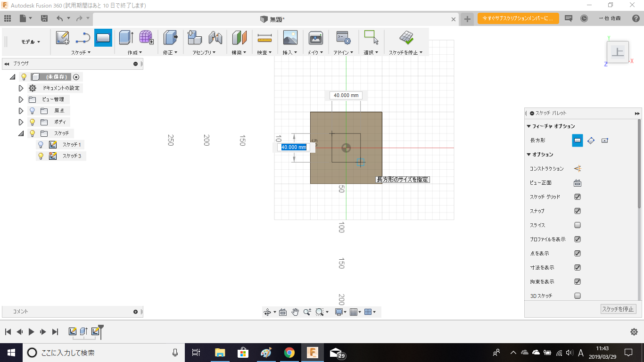Viewport: 644px width, 362px height.
Task: Click the New Component assembly icon
Action: [195, 37]
